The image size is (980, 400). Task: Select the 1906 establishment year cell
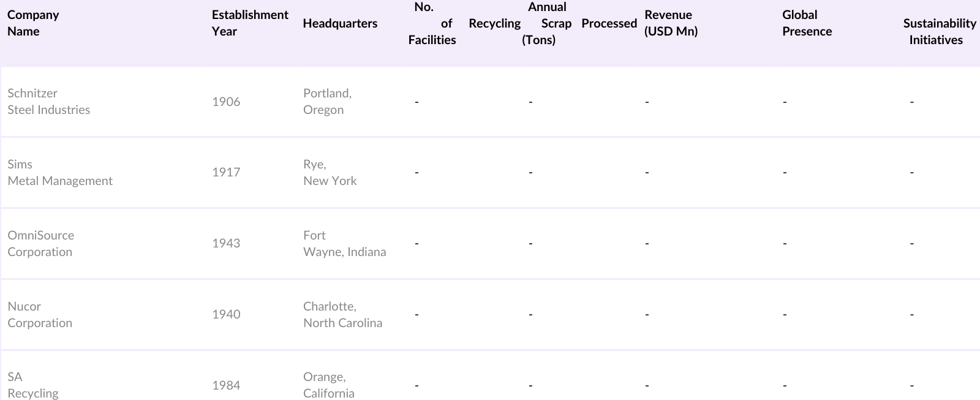pyautogui.click(x=226, y=102)
